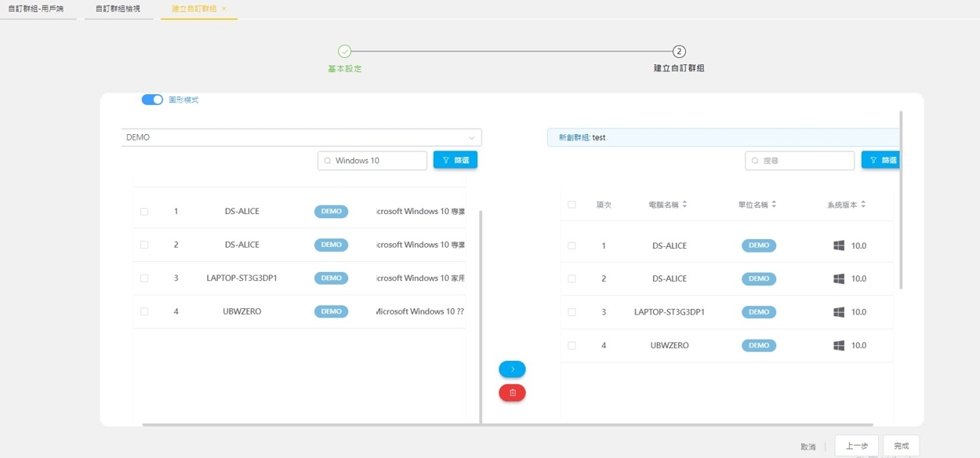Click the left panel 篩選 filter button

click(x=455, y=160)
